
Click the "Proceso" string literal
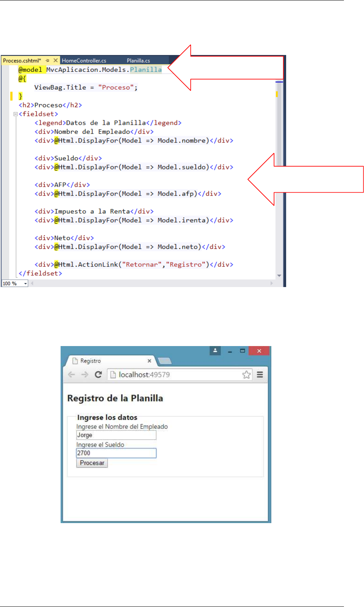(x=116, y=87)
